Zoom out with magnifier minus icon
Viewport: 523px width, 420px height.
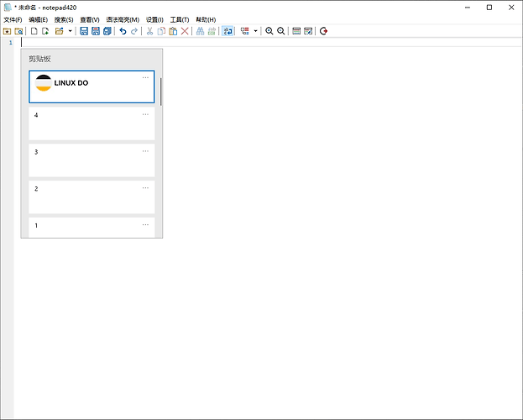click(281, 31)
